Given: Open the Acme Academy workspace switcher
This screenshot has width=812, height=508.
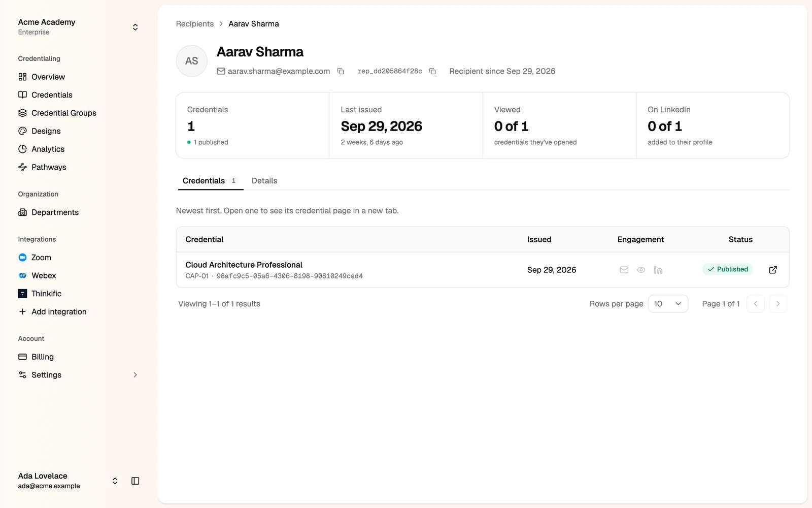Looking at the screenshot, I should coord(78,27).
